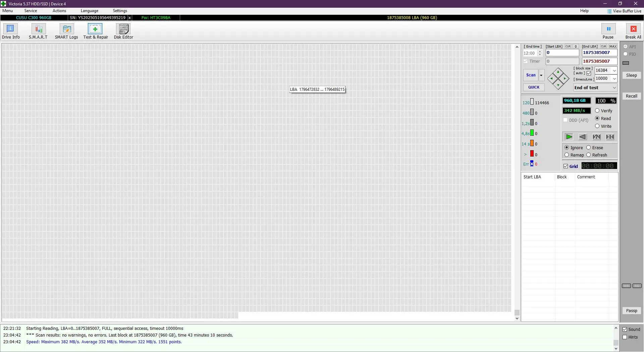
Task: Open the Language menu
Action: point(90,11)
